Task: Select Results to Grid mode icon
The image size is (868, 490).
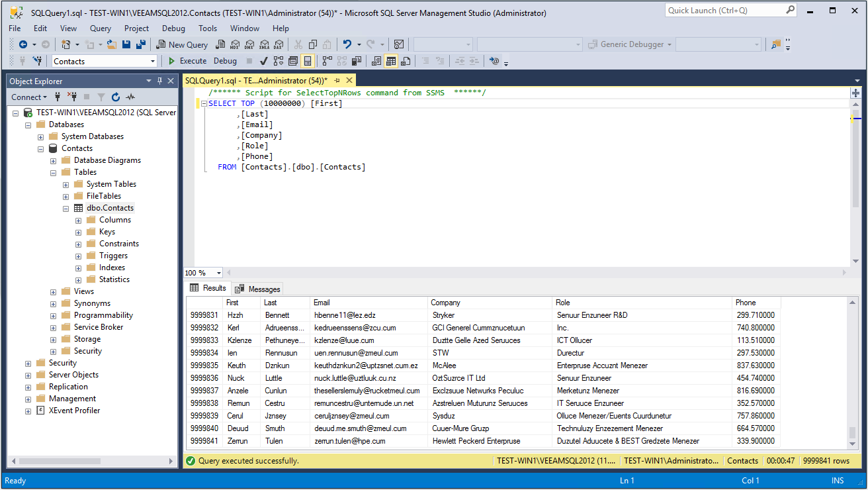Action: coord(391,61)
